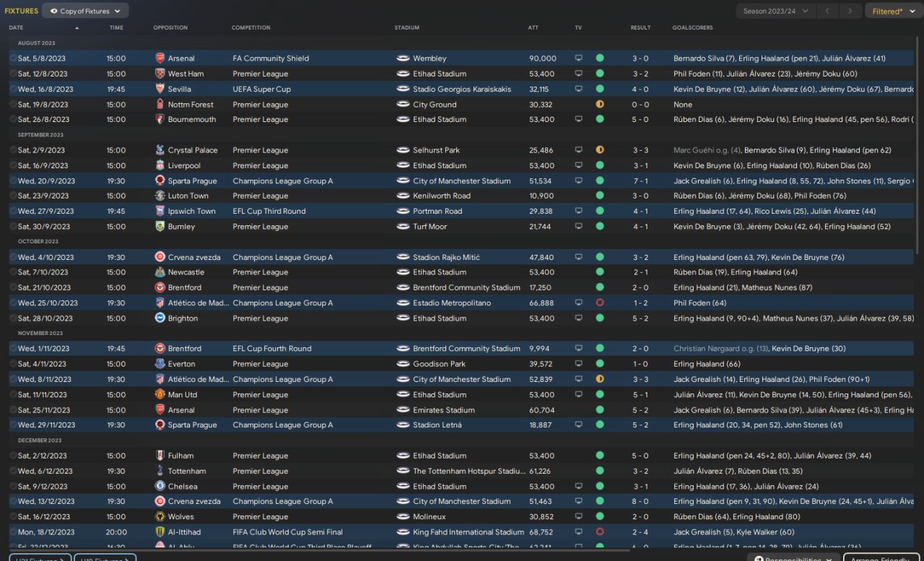Open the EFL Cup Third Round competition link
924x561 pixels.
[269, 212]
